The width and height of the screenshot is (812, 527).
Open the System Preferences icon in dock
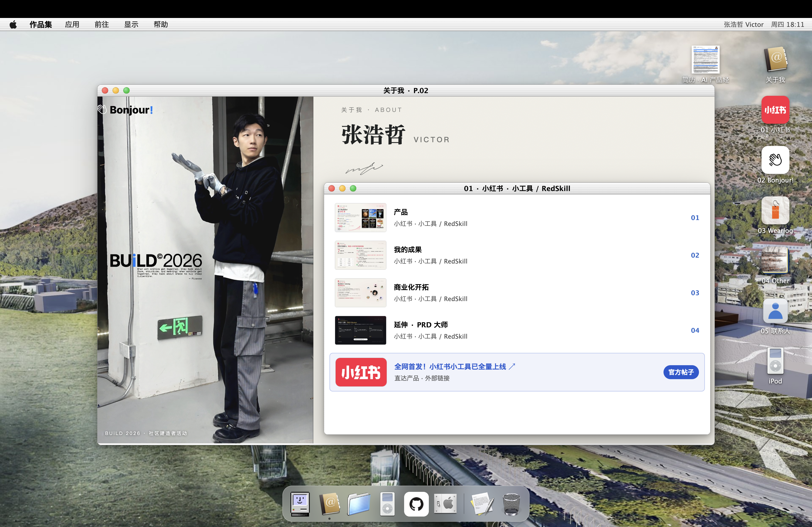[445, 503]
